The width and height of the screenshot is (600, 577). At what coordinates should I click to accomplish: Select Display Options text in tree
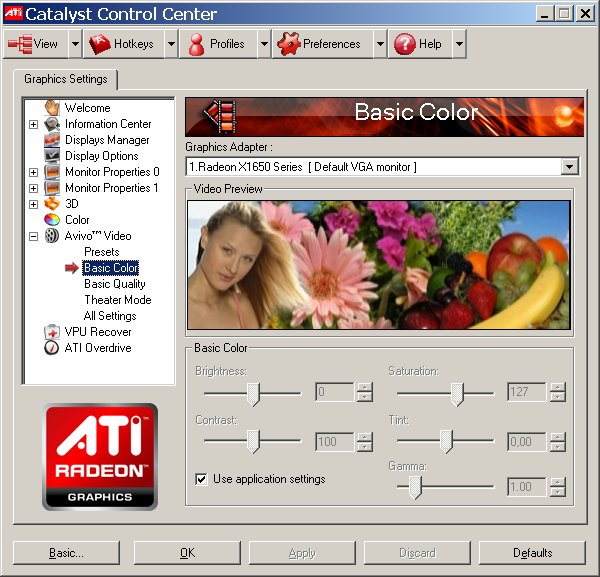pyautogui.click(x=102, y=156)
